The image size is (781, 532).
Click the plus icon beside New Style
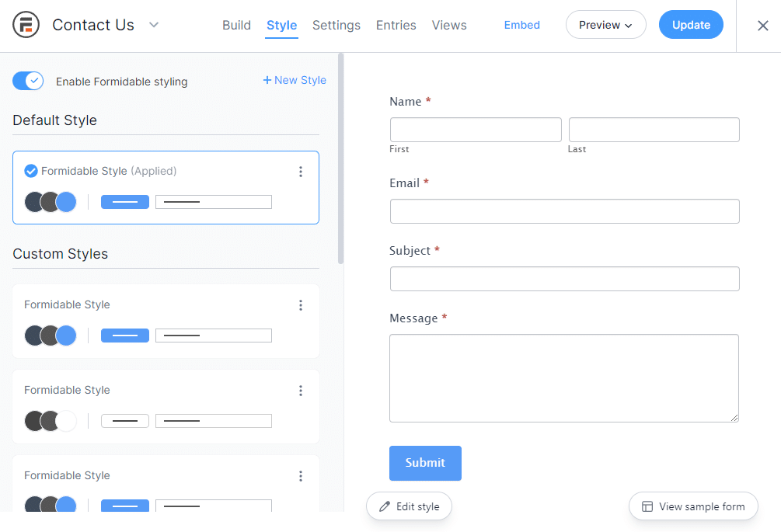click(x=267, y=80)
